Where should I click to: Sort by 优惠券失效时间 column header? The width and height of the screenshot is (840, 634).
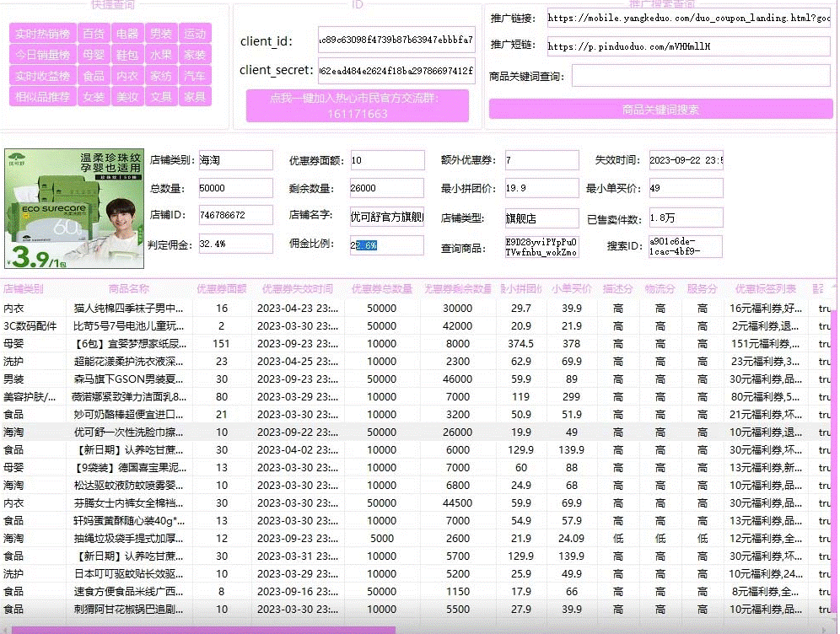tap(298, 288)
